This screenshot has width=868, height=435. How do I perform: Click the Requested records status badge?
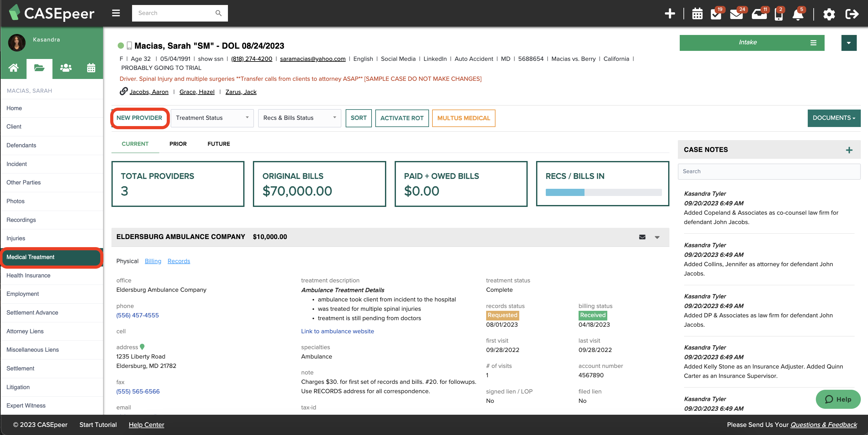[x=502, y=315]
